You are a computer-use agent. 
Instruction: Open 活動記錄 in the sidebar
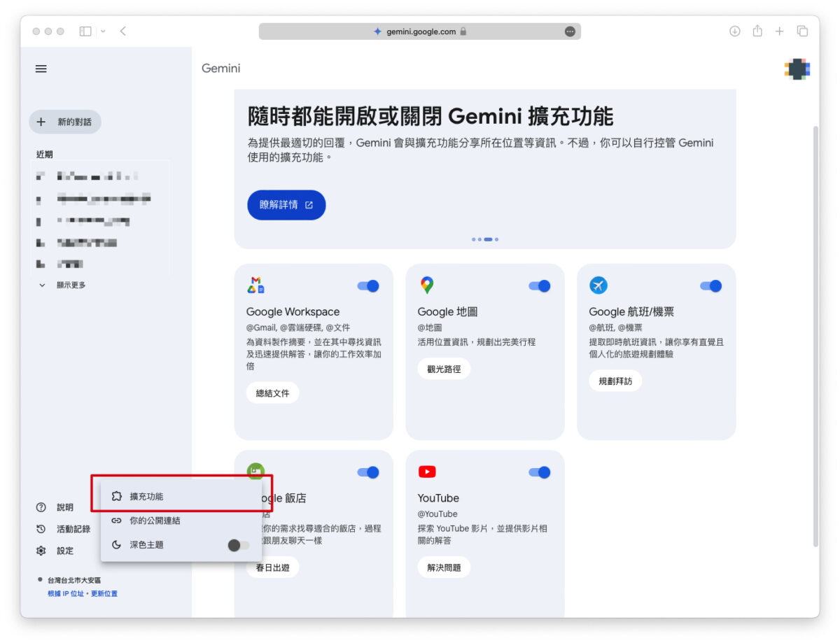(x=64, y=529)
